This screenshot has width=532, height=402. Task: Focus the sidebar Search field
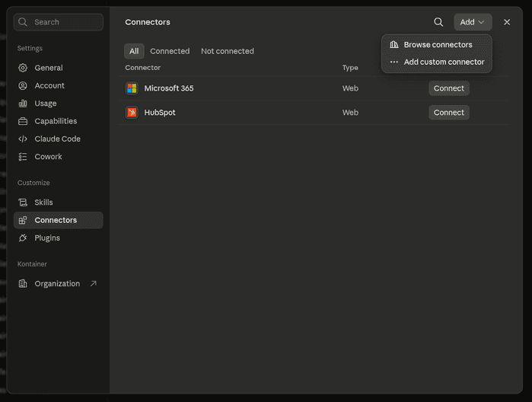pyautogui.click(x=59, y=22)
